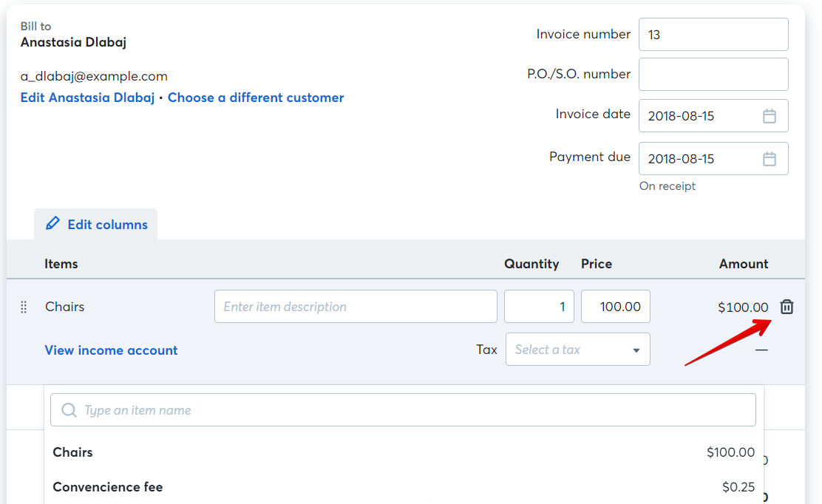This screenshot has width=822, height=504.
Task: Click Edit Anastasia Dlabaj link
Action: 87,97
